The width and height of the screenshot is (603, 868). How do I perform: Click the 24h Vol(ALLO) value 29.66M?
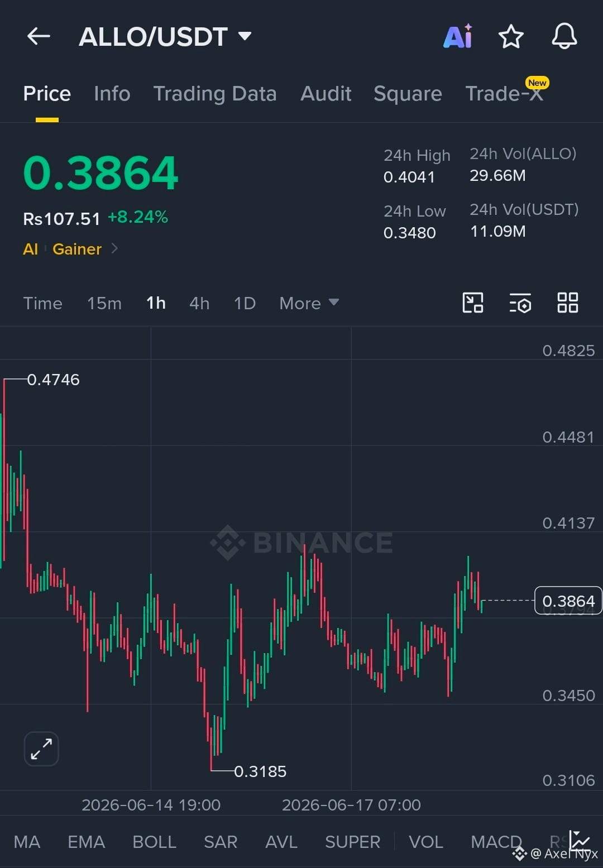point(497,175)
